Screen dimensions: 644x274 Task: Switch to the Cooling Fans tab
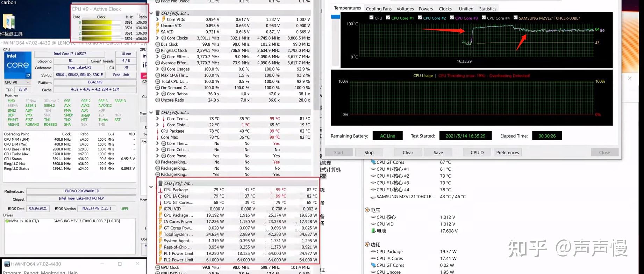[379, 9]
